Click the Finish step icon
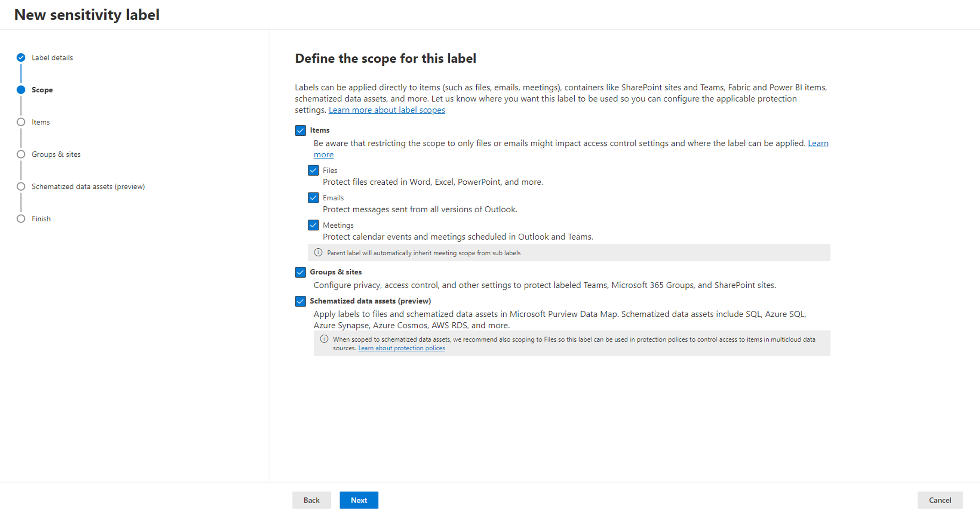The image size is (980, 514). [x=21, y=219]
